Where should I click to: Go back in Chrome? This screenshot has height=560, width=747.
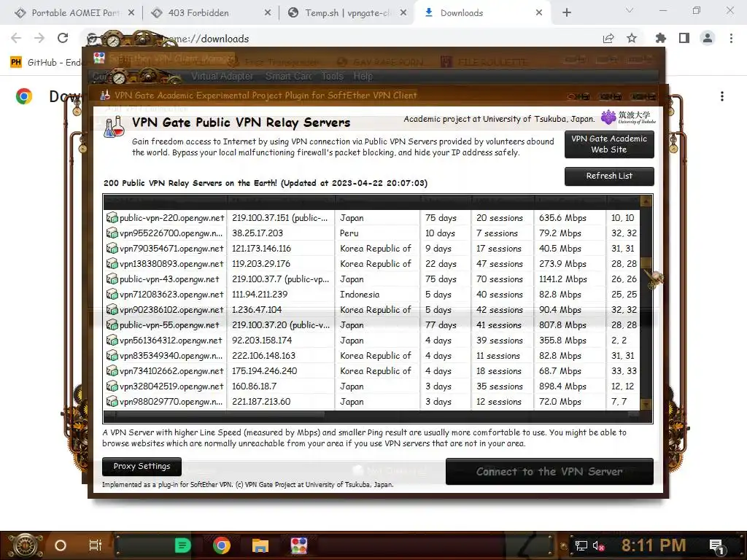click(16, 38)
